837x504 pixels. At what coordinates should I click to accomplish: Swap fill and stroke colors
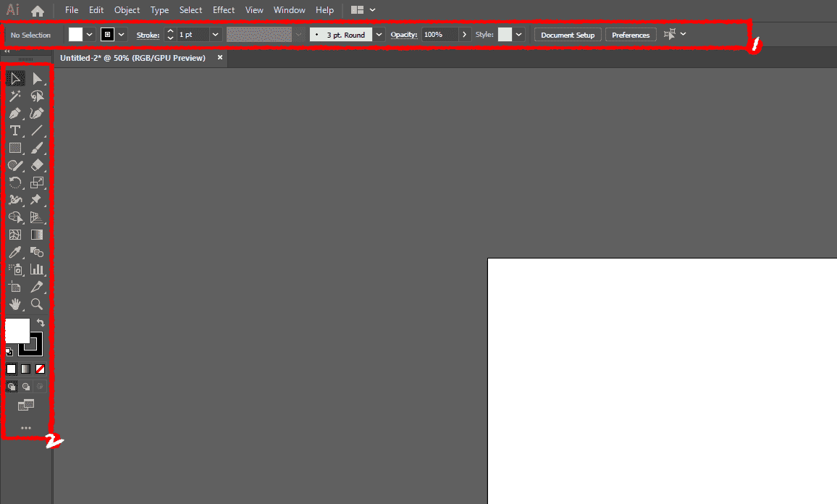click(x=41, y=322)
